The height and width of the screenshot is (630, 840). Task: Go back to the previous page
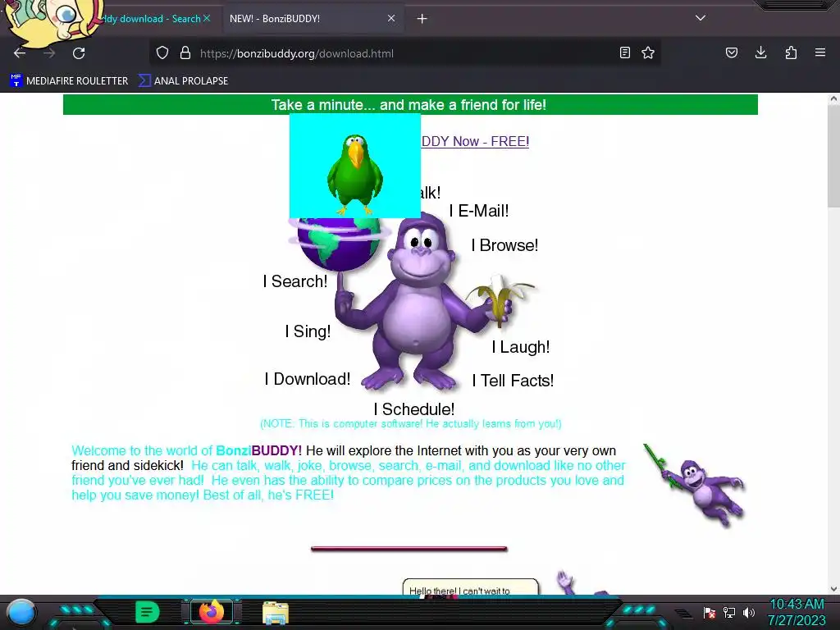20,53
